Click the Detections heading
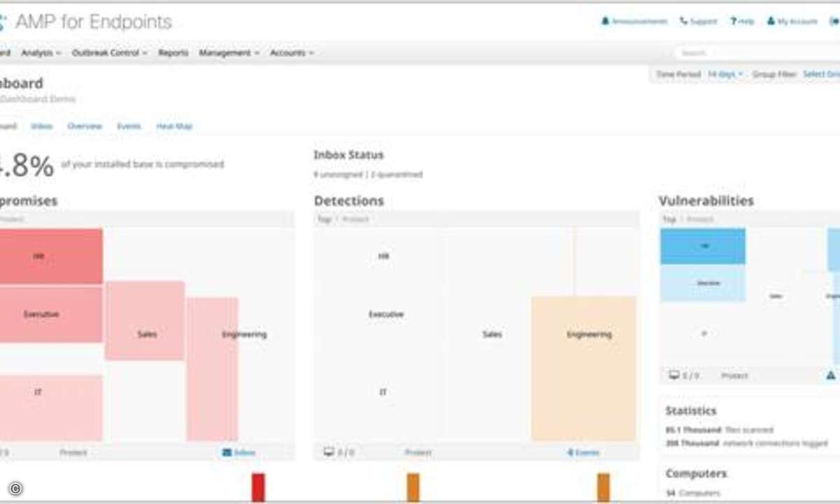The image size is (840, 504). point(349,201)
